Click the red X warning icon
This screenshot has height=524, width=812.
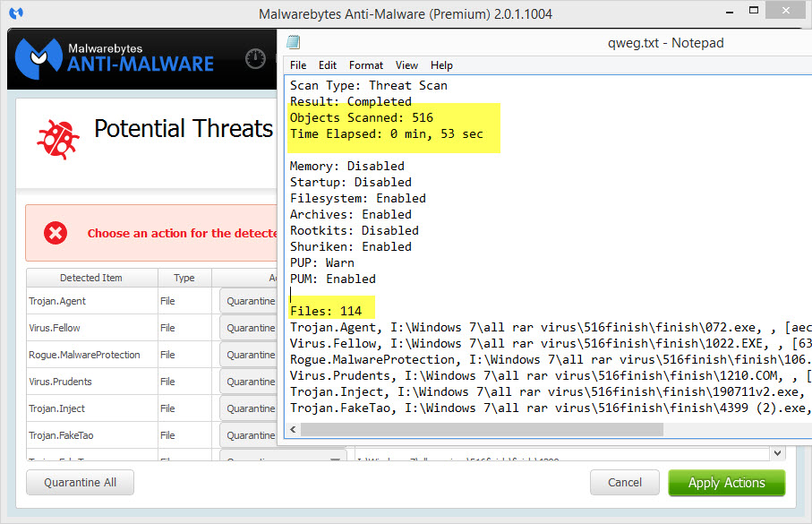56,233
